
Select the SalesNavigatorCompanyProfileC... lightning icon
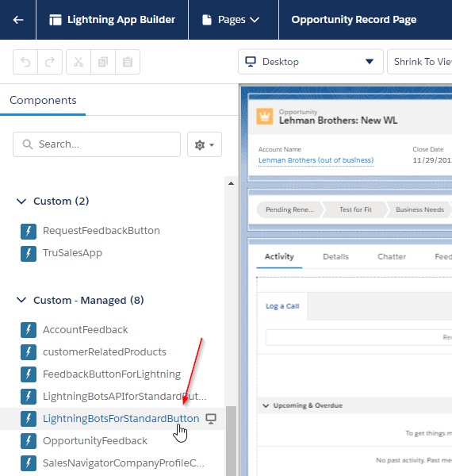point(29,463)
